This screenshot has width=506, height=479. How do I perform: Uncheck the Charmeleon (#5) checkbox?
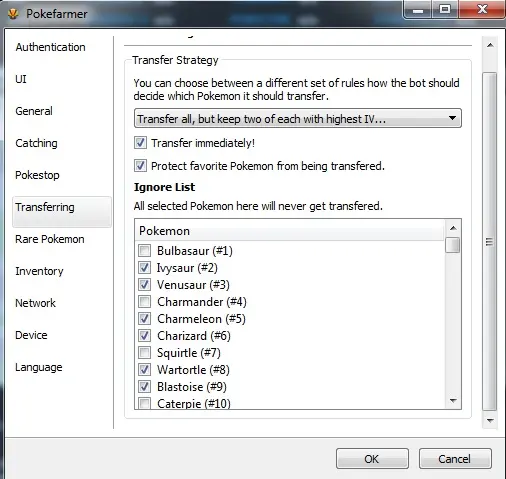click(x=144, y=318)
